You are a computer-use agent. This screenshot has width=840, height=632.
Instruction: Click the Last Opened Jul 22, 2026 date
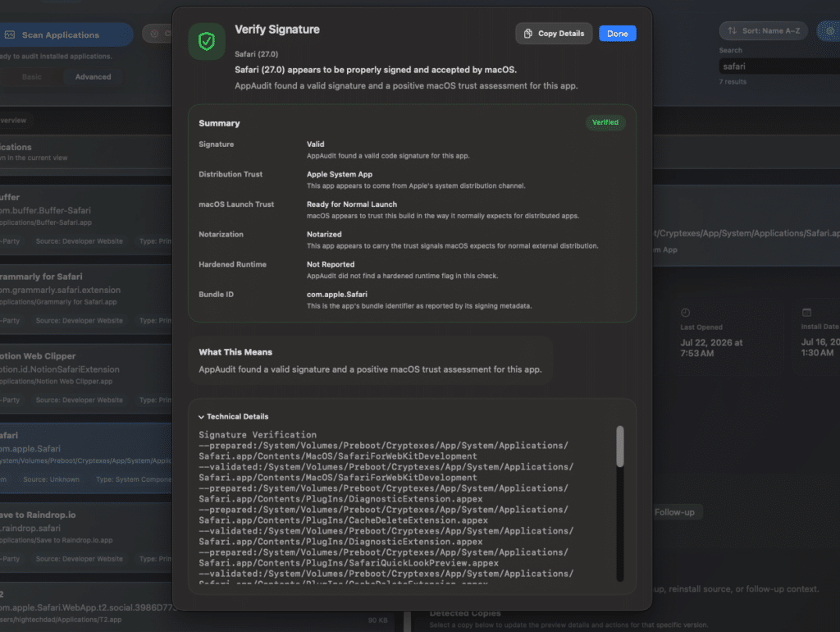pyautogui.click(x=711, y=348)
